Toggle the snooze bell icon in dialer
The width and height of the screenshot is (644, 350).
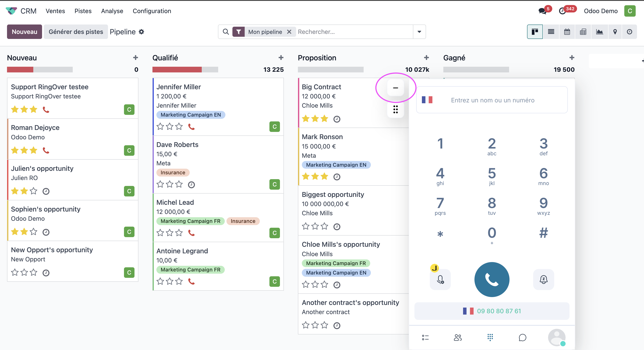(543, 279)
